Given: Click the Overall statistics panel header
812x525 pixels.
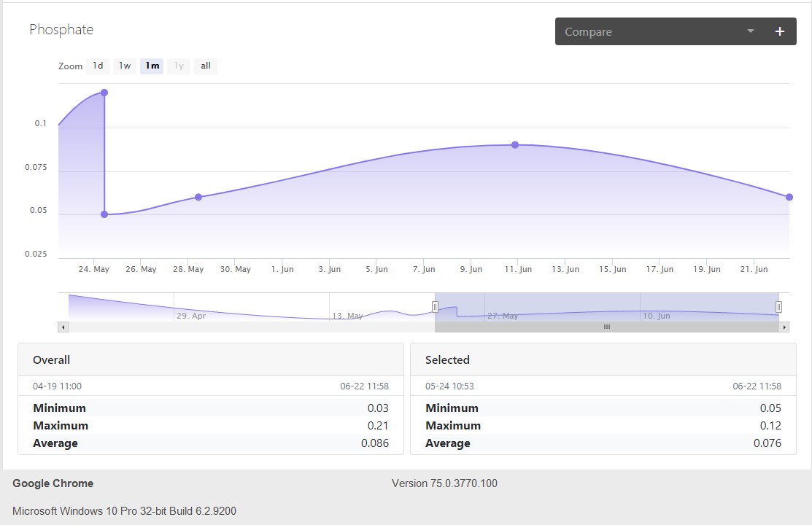Looking at the screenshot, I should (x=211, y=359).
